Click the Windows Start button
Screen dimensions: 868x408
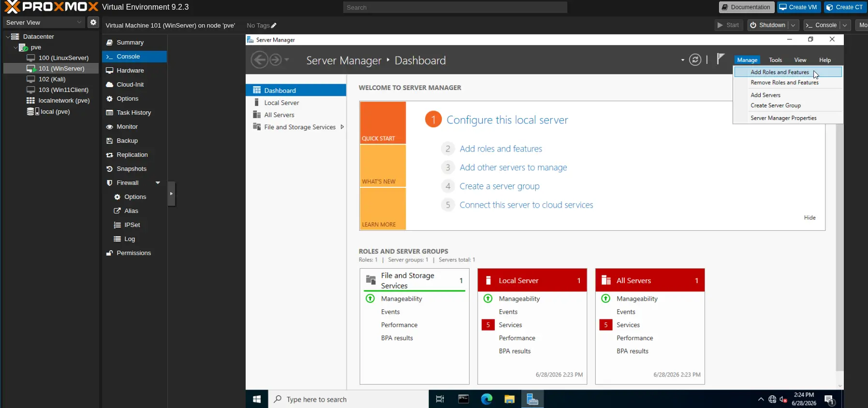point(257,399)
